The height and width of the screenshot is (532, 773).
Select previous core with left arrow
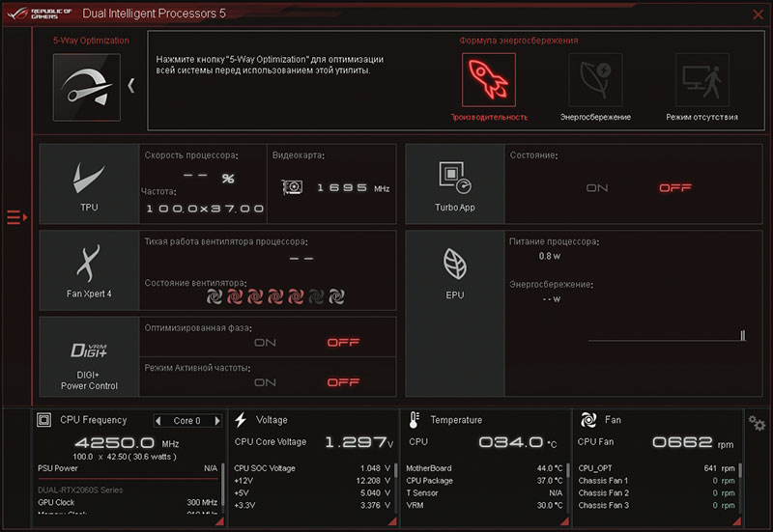tap(158, 421)
